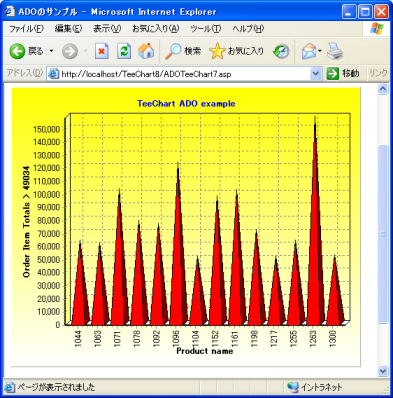This screenshot has height=398, width=393.
Task: Stop page loading with red X icon
Action: [102, 51]
